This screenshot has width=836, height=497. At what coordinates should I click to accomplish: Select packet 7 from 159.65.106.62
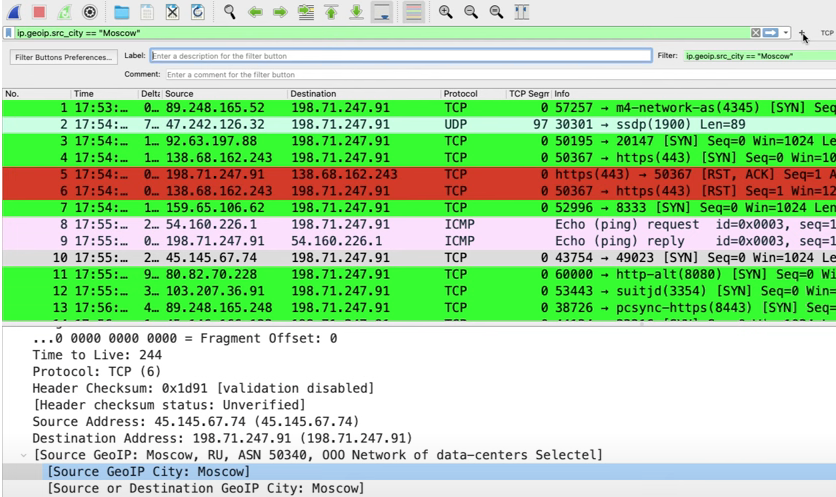click(x=419, y=208)
